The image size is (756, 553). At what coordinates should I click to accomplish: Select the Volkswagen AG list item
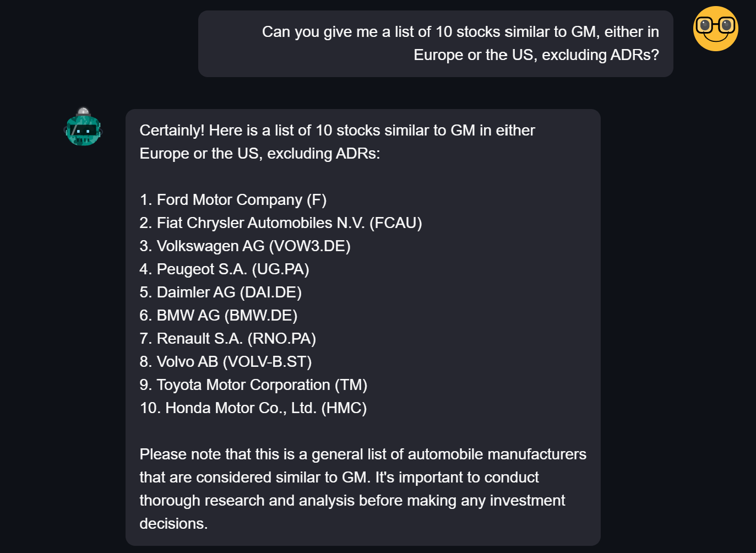pos(245,246)
